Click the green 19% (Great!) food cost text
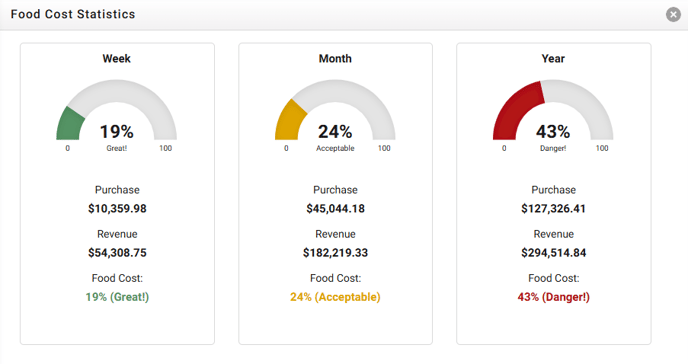 point(117,297)
